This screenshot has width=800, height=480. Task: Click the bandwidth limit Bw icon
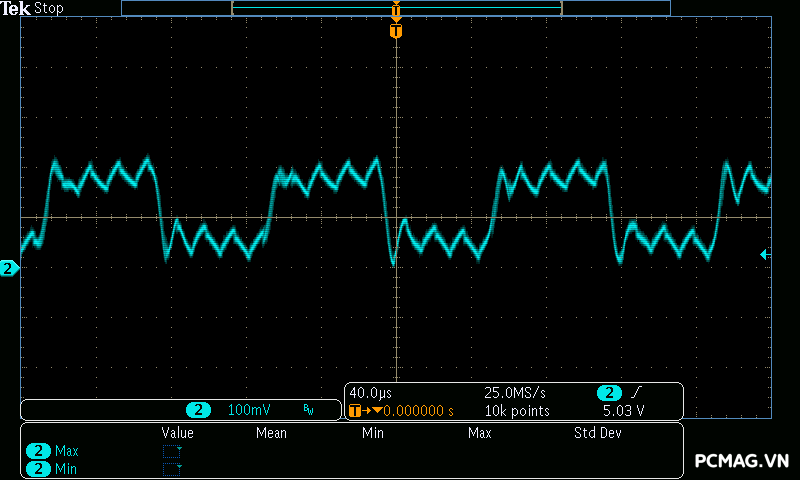pyautogui.click(x=308, y=410)
